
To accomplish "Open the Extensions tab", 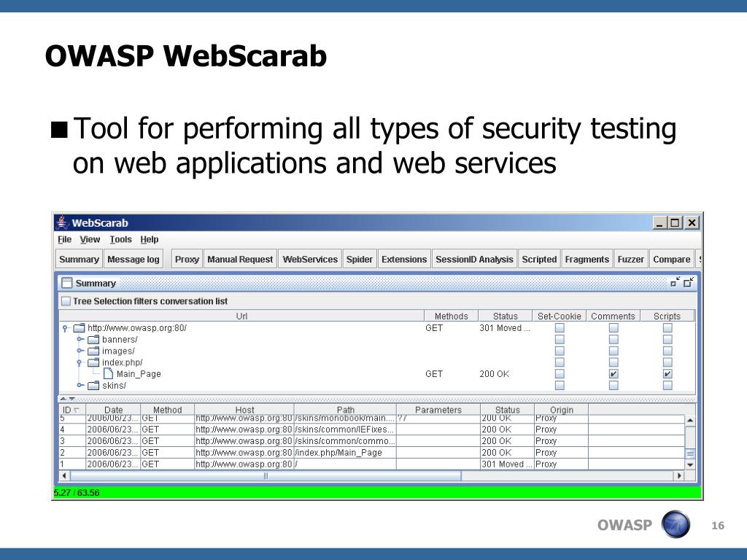I will 404,259.
